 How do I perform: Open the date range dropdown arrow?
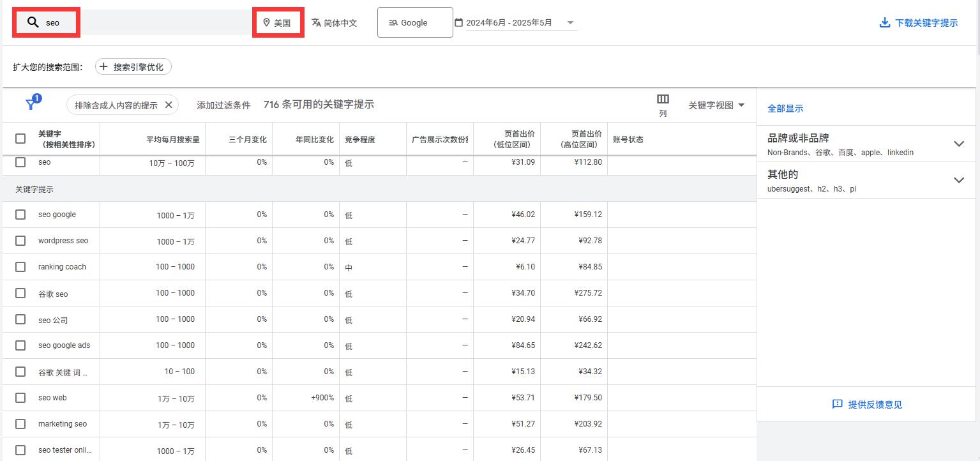[570, 22]
